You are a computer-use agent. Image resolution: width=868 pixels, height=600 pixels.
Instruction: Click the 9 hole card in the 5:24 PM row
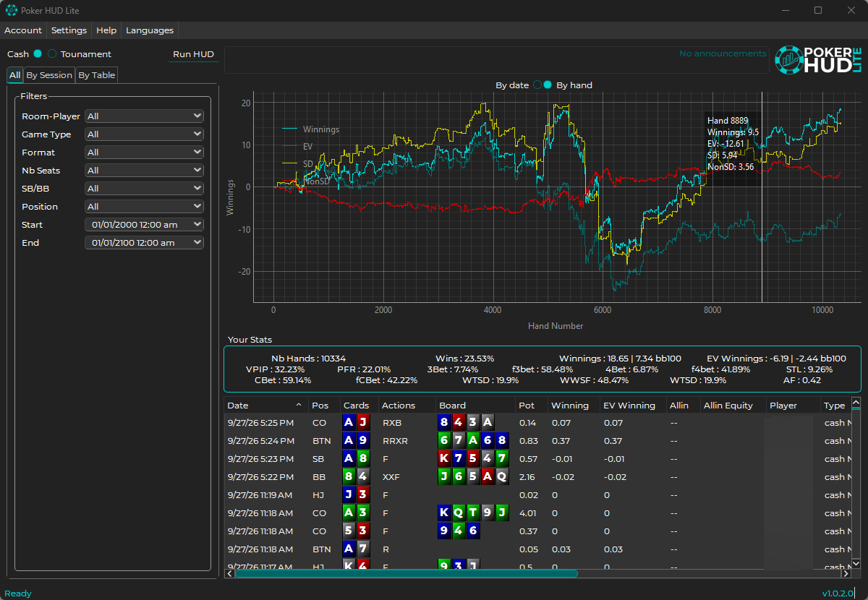coord(363,440)
